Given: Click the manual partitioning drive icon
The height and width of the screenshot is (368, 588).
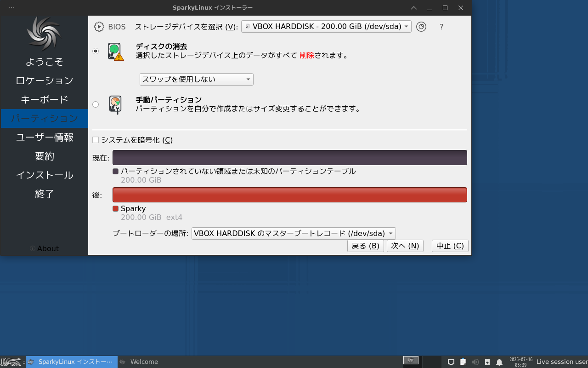Looking at the screenshot, I should click(x=115, y=104).
